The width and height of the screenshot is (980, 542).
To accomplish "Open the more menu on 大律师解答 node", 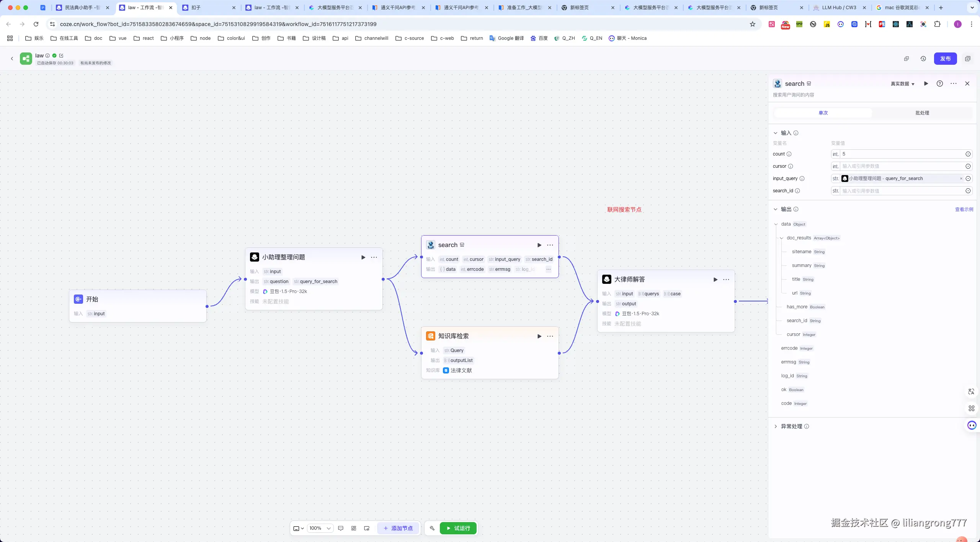I will (726, 279).
